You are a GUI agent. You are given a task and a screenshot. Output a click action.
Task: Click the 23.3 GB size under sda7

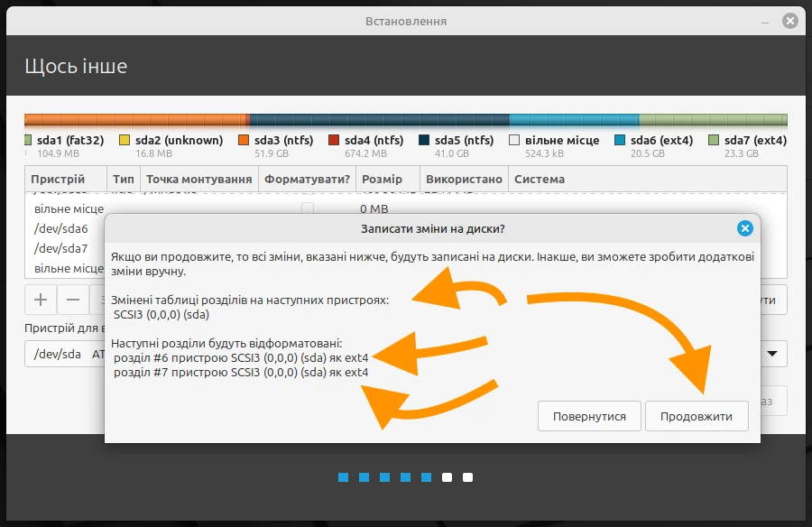coord(741,154)
